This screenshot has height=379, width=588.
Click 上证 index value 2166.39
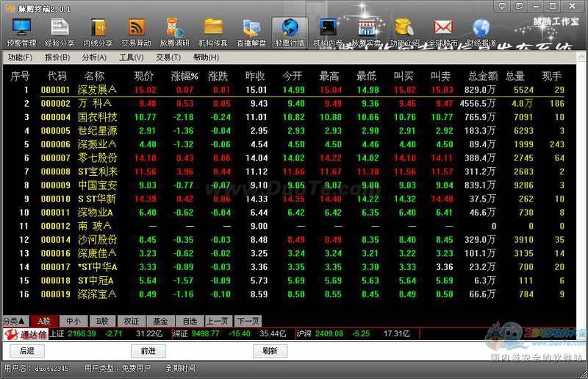(x=82, y=333)
